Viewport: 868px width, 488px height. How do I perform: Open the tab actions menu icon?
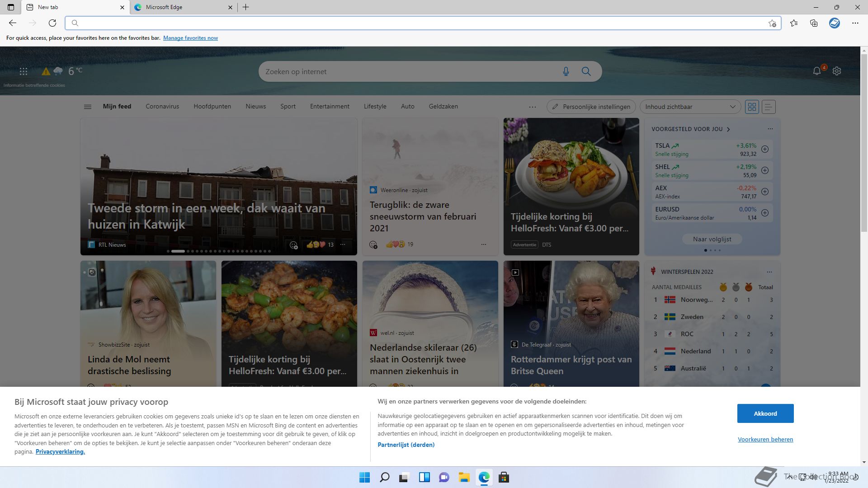point(11,7)
